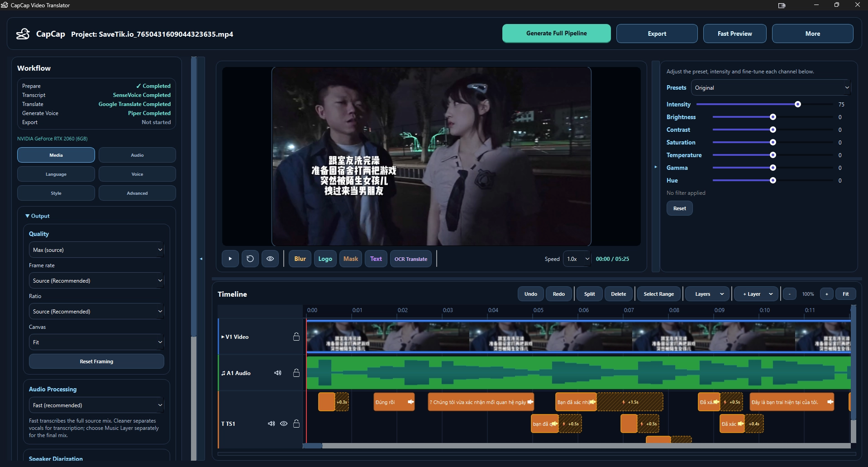Mute the TS1 track speaker
The height and width of the screenshot is (467, 868).
271,424
